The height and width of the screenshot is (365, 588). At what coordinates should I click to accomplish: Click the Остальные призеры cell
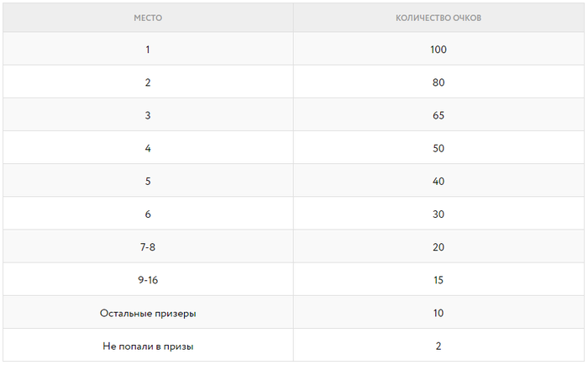148,313
